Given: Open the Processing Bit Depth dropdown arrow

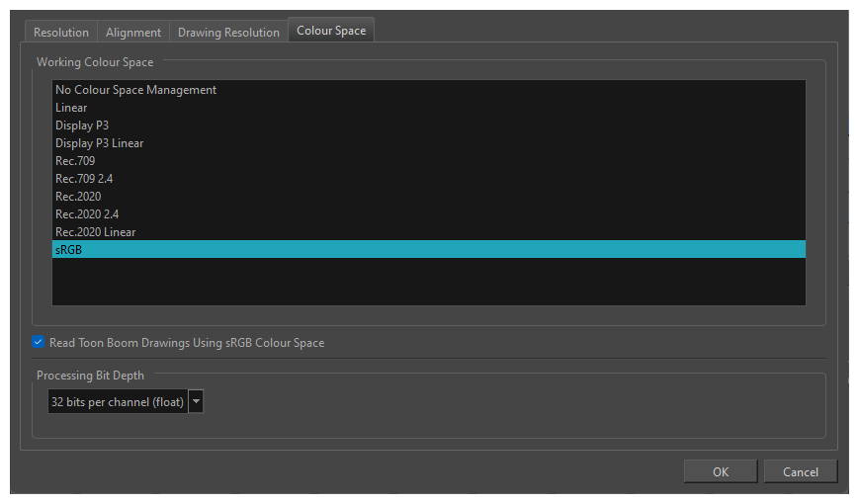Looking at the screenshot, I should tap(196, 401).
